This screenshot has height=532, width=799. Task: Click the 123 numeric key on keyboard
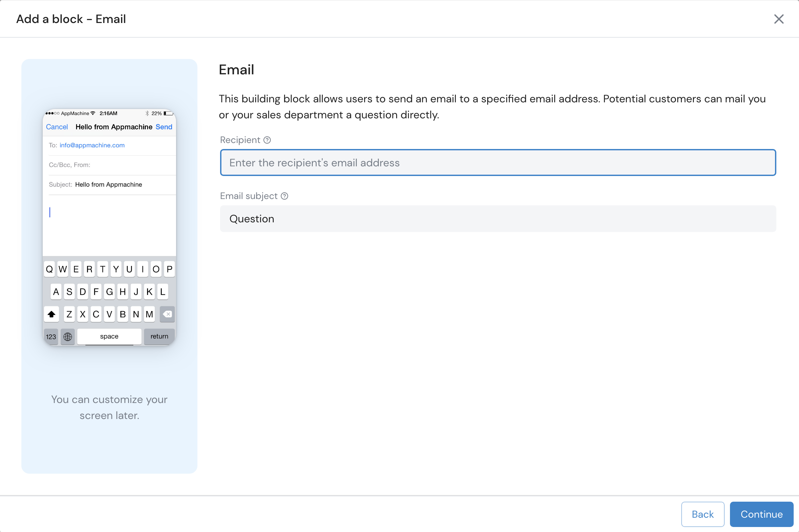(51, 337)
